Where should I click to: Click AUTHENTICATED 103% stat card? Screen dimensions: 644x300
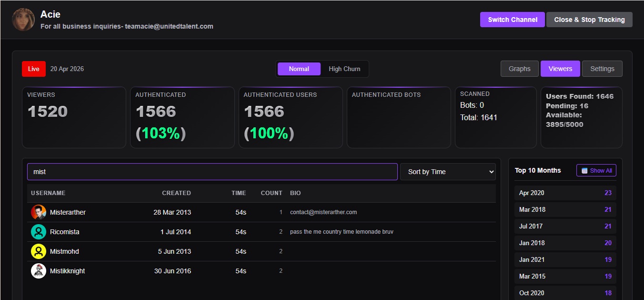[x=182, y=117]
